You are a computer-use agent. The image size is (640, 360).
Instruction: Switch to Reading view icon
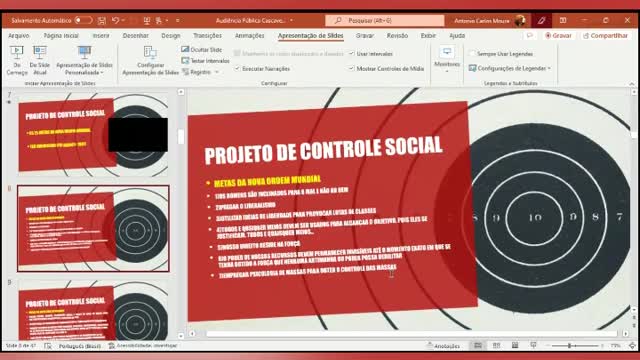pos(515,346)
